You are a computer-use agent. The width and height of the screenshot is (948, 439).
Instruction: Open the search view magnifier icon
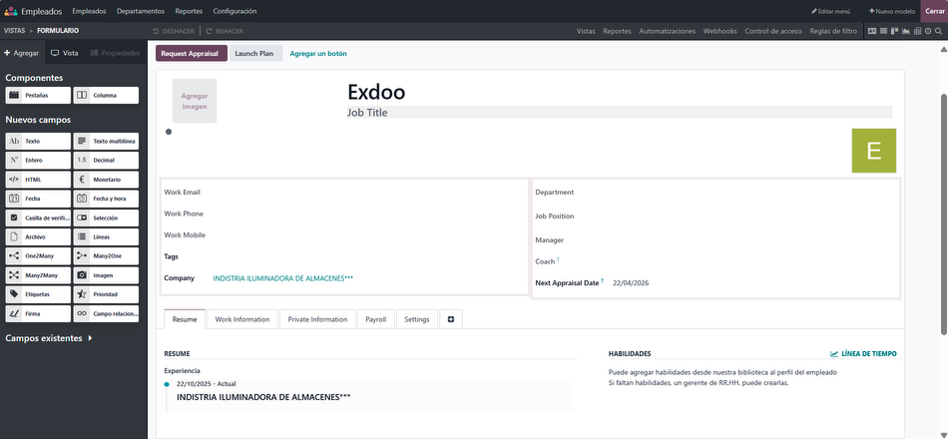[938, 31]
